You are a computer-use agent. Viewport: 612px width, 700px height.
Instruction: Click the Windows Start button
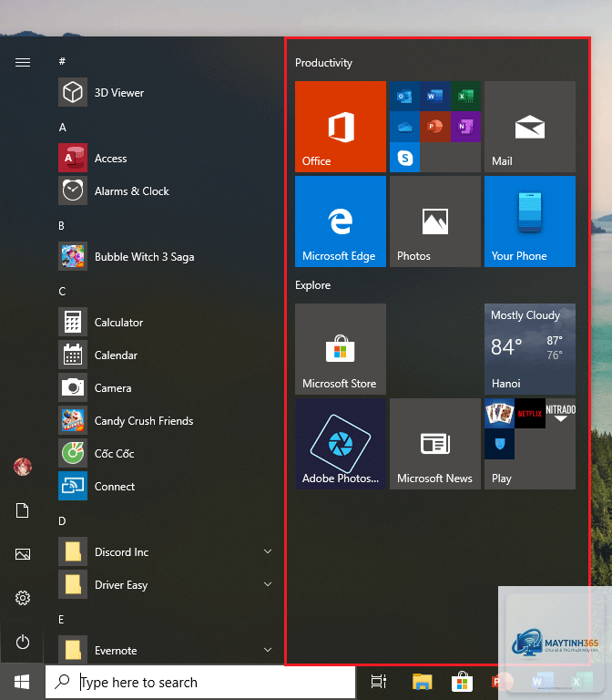coord(22,682)
